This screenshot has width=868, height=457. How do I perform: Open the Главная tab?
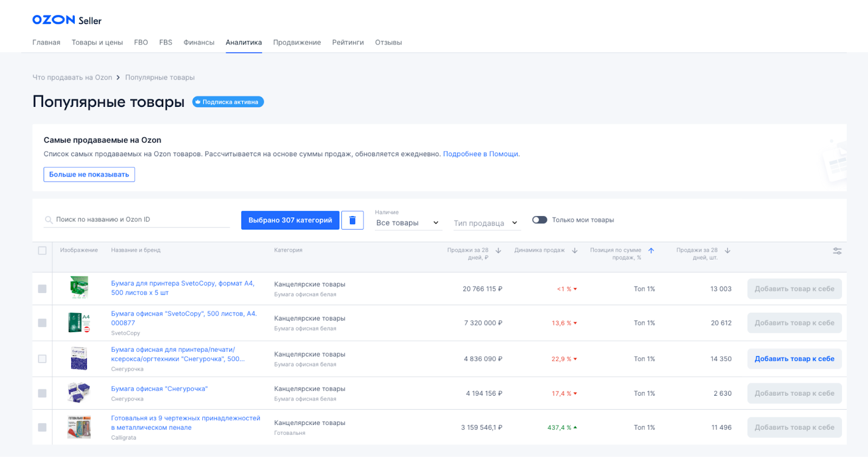pos(46,42)
